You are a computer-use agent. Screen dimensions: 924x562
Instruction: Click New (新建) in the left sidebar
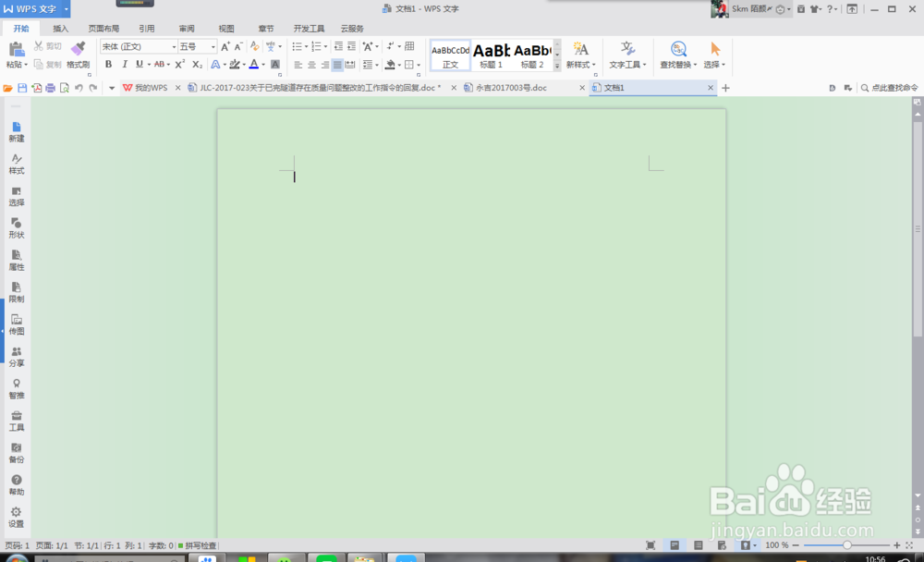click(17, 132)
